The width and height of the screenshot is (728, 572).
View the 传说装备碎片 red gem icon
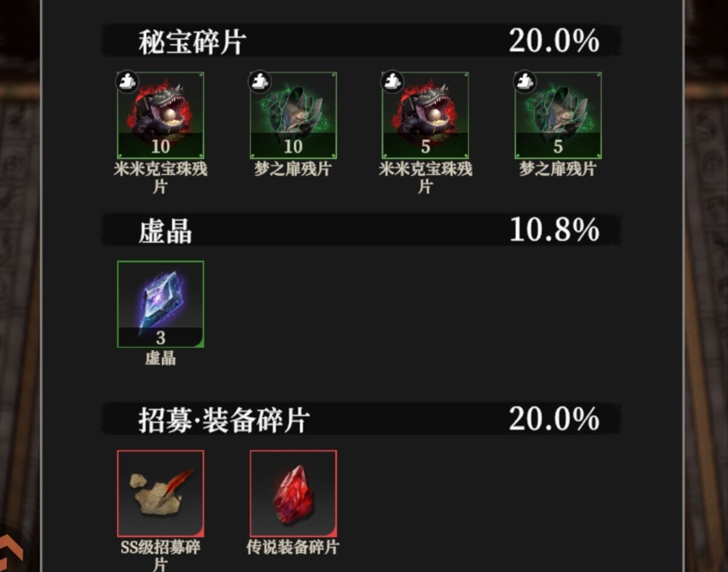click(x=293, y=493)
